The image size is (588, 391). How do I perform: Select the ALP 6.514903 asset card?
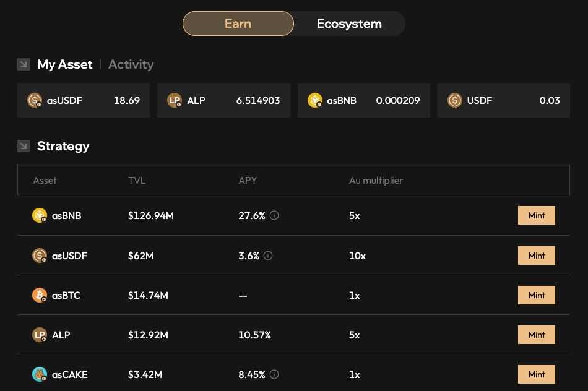(x=223, y=100)
